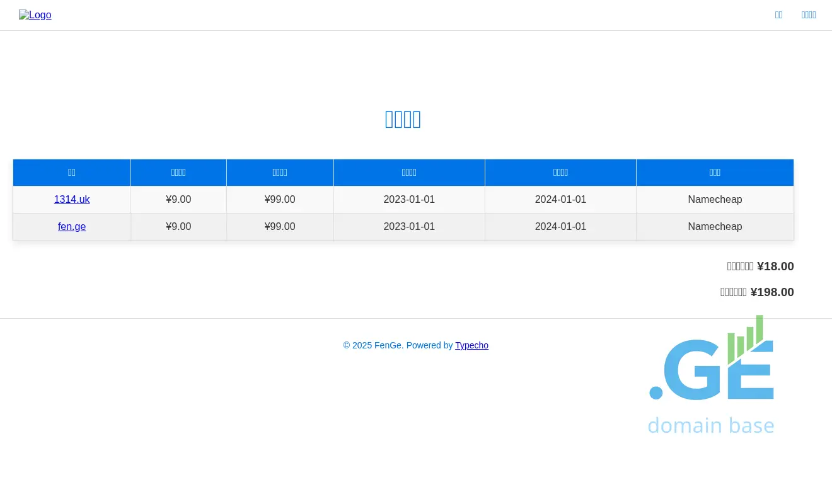This screenshot has width=832, height=504.
Task: Click the © 2025 FenGe copyright text
Action: 373,345
